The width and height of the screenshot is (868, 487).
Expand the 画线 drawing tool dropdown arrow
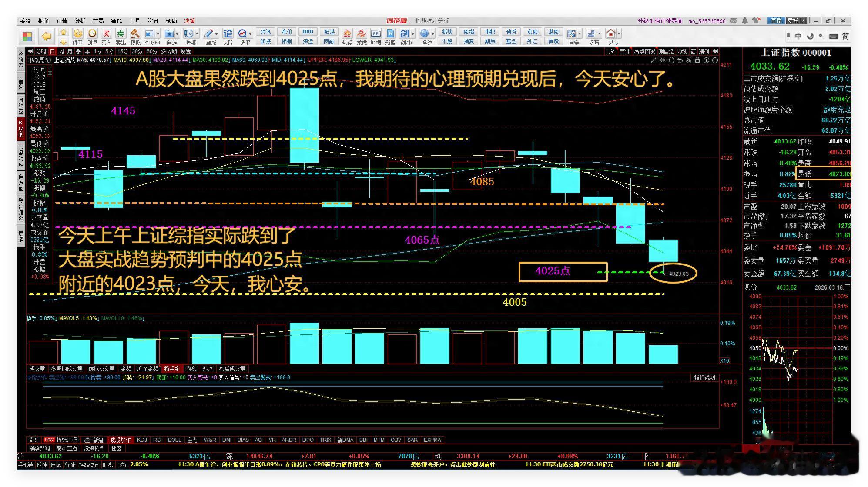click(216, 33)
